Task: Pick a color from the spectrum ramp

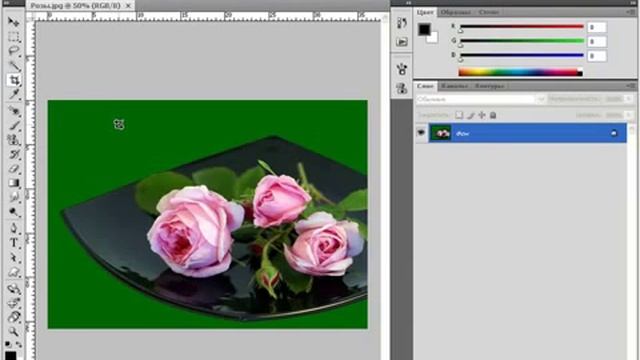Action: tap(520, 72)
